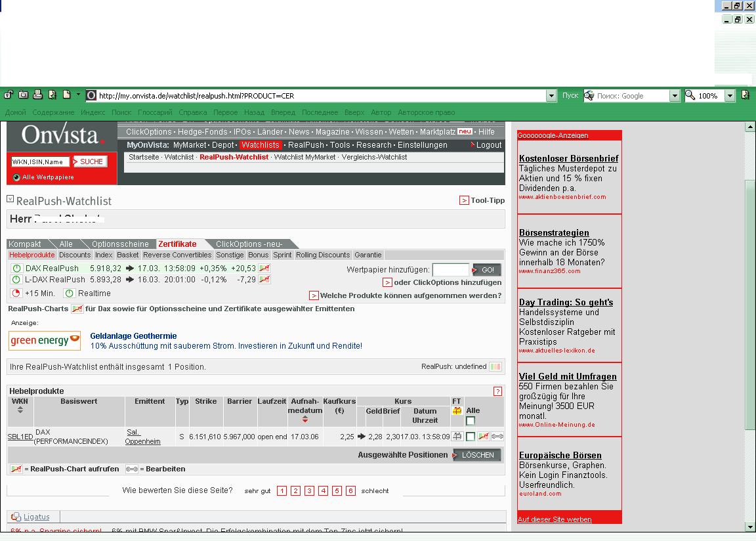Switch to the Optionsscheine tab
The height and width of the screenshot is (541, 756).
pyautogui.click(x=119, y=244)
